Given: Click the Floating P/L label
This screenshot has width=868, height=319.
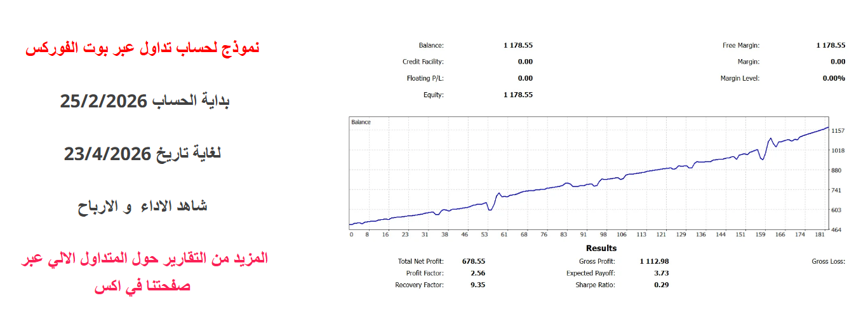Looking at the screenshot, I should point(425,78).
